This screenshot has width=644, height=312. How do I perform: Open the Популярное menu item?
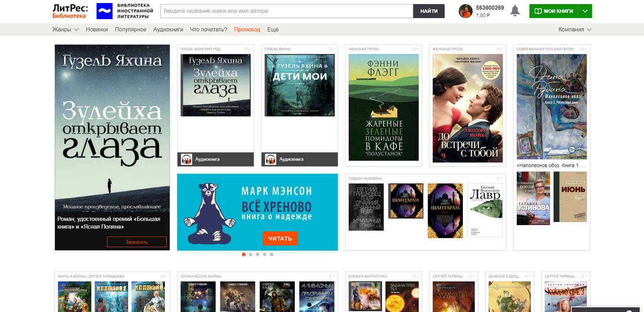pos(130,30)
